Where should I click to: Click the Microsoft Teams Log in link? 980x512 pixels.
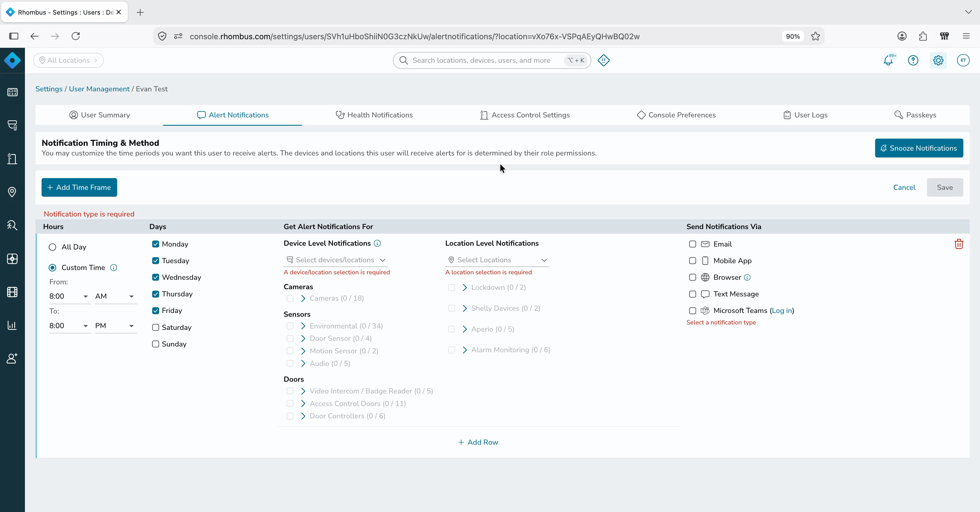[782, 310]
